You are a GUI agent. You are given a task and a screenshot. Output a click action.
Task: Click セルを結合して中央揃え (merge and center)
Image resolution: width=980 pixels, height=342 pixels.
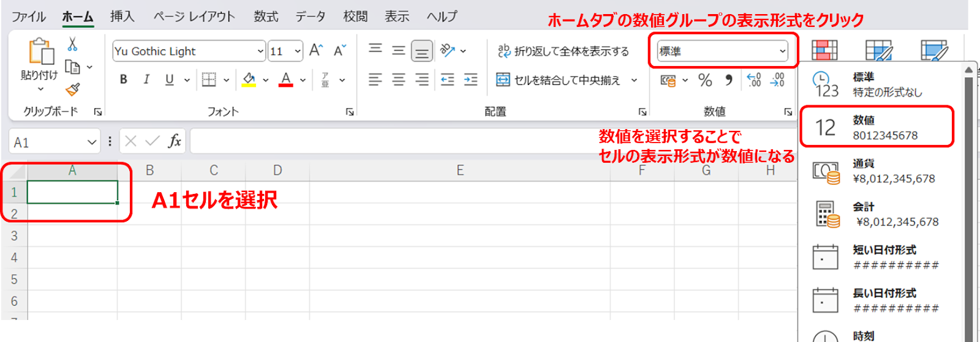click(558, 80)
